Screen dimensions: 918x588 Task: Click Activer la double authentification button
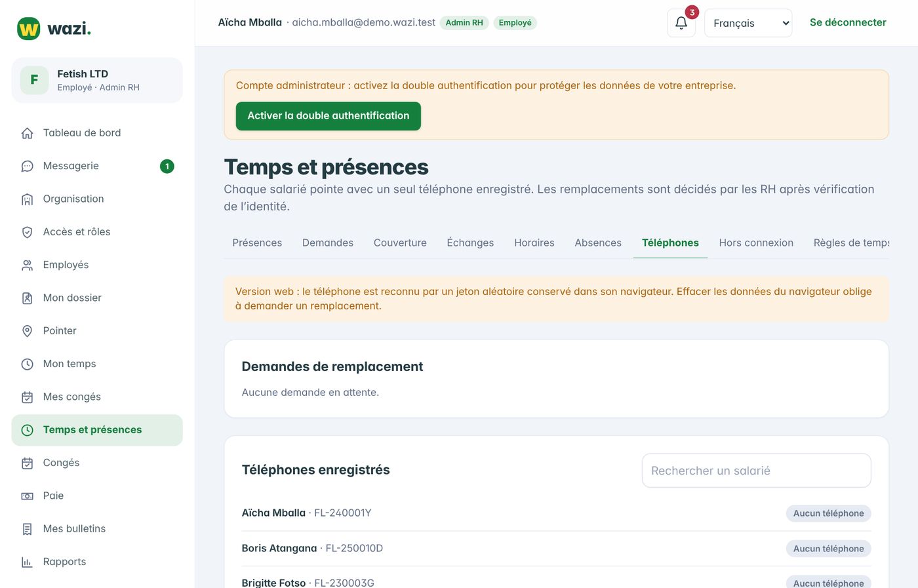coord(329,116)
